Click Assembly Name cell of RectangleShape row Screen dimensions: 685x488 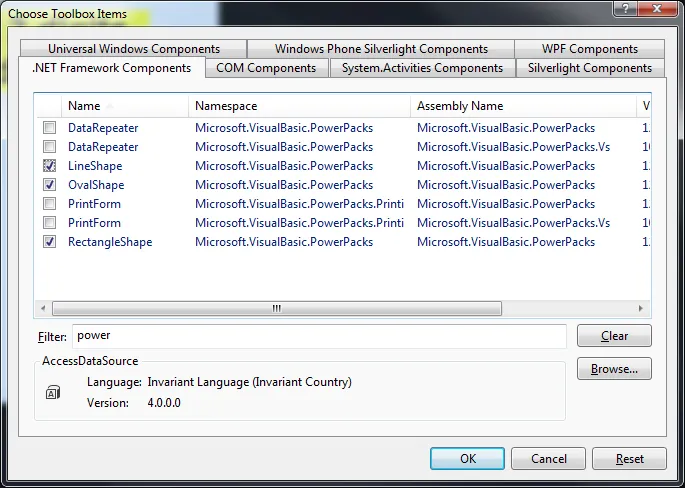506,242
